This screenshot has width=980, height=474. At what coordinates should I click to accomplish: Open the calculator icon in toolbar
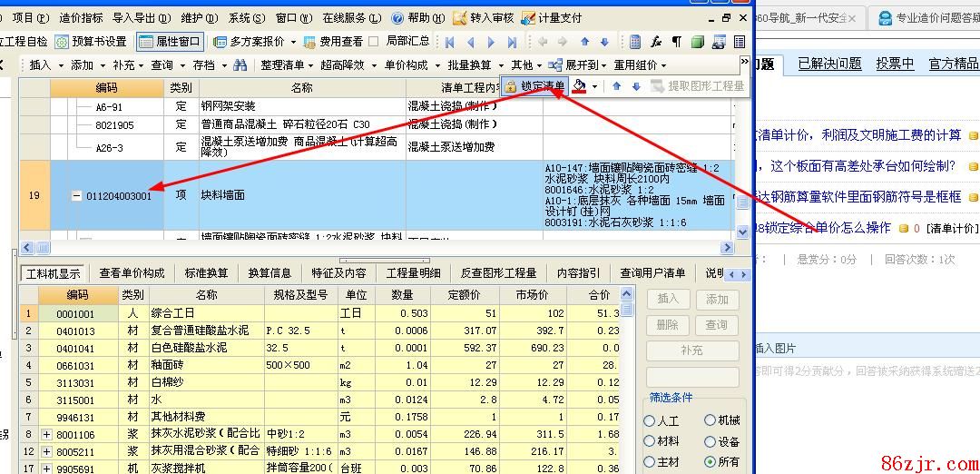tap(634, 41)
